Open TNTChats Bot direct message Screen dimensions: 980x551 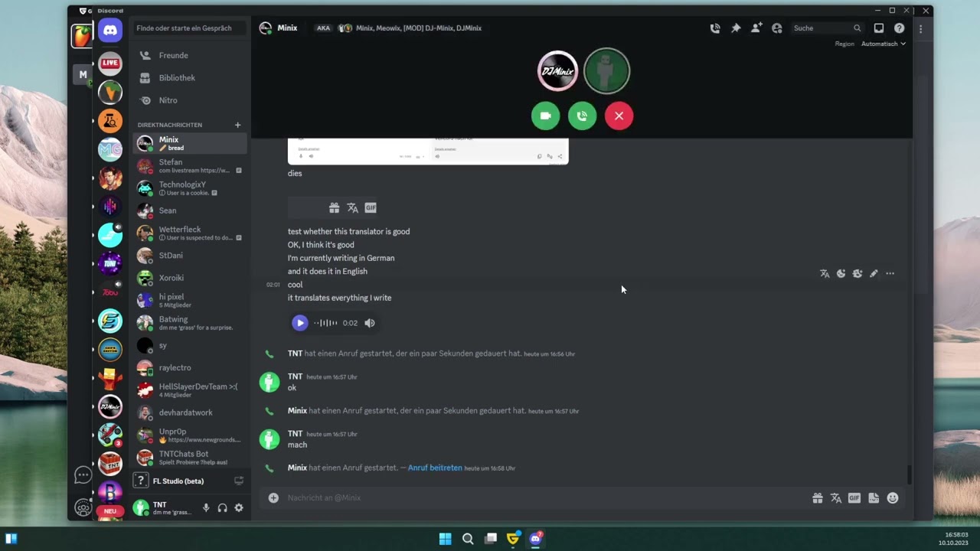pos(190,457)
